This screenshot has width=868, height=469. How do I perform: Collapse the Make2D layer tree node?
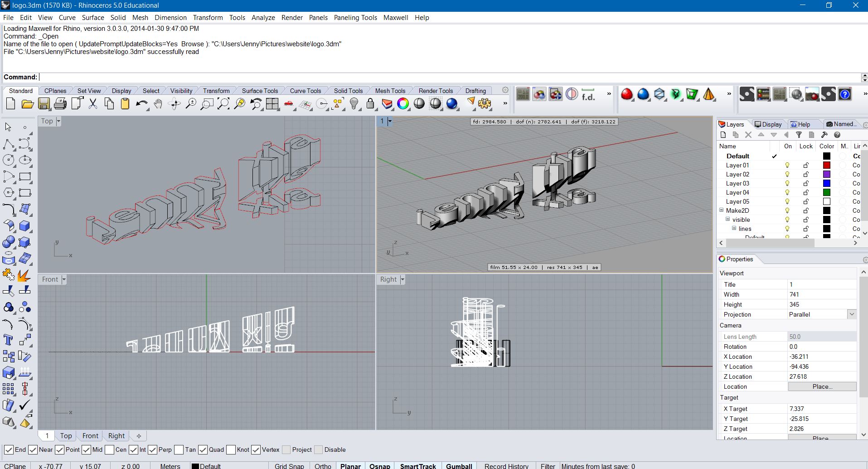[x=722, y=210]
